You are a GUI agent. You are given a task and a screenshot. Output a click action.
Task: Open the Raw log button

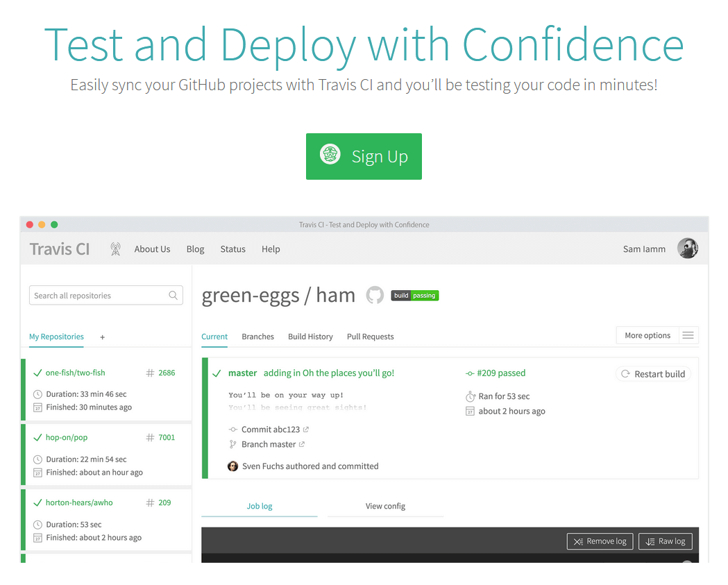tap(666, 541)
